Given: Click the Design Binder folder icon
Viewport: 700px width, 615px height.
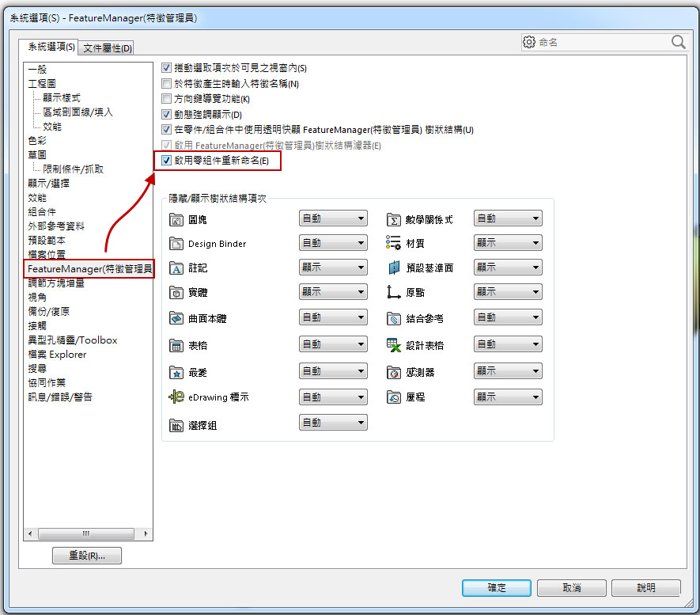Looking at the screenshot, I should tap(176, 244).
